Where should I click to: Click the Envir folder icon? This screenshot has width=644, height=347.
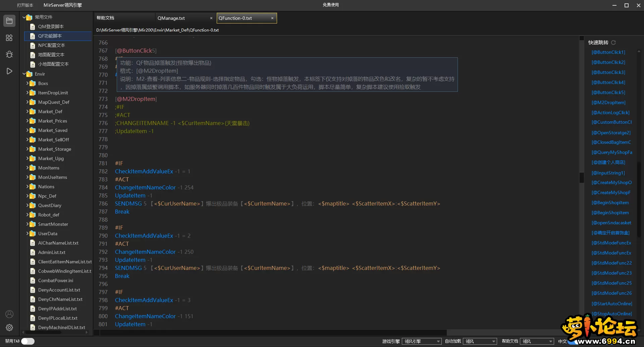pyautogui.click(x=29, y=74)
